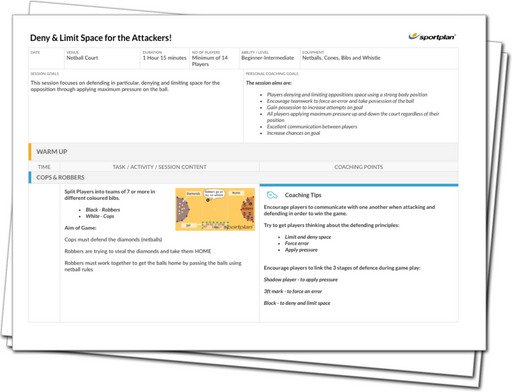This screenshot has width=512, height=392.
Task: Click equipment 'Netballs, Cones, Bibs and Whistle'
Action: tap(341, 58)
